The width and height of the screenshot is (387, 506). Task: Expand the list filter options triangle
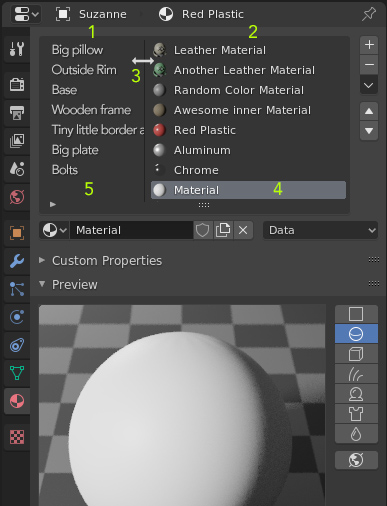[x=53, y=204]
